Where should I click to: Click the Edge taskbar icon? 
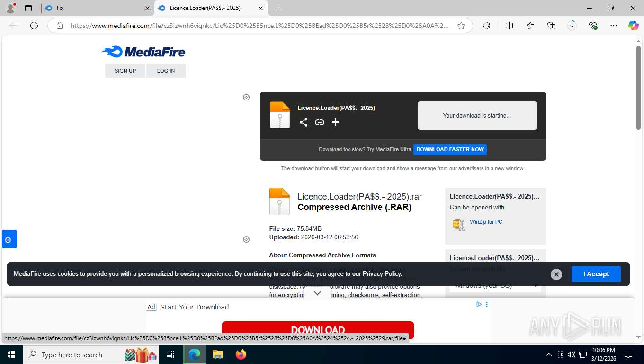pos(194,355)
